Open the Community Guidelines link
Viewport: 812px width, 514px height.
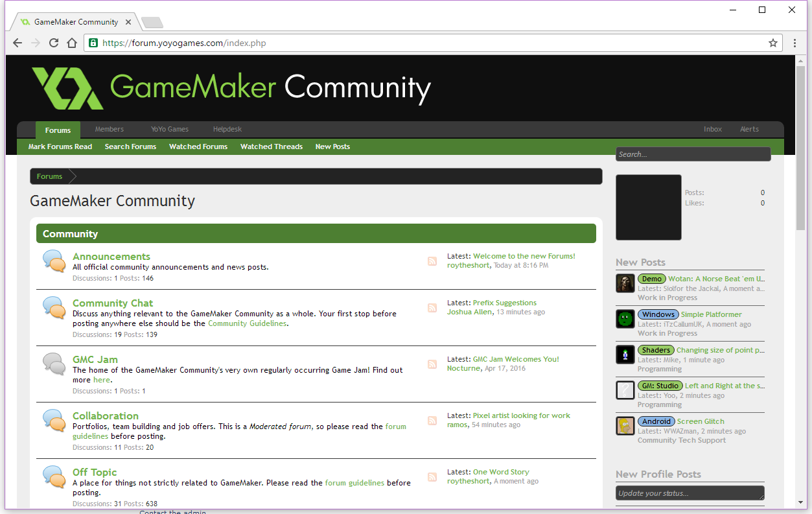click(247, 323)
